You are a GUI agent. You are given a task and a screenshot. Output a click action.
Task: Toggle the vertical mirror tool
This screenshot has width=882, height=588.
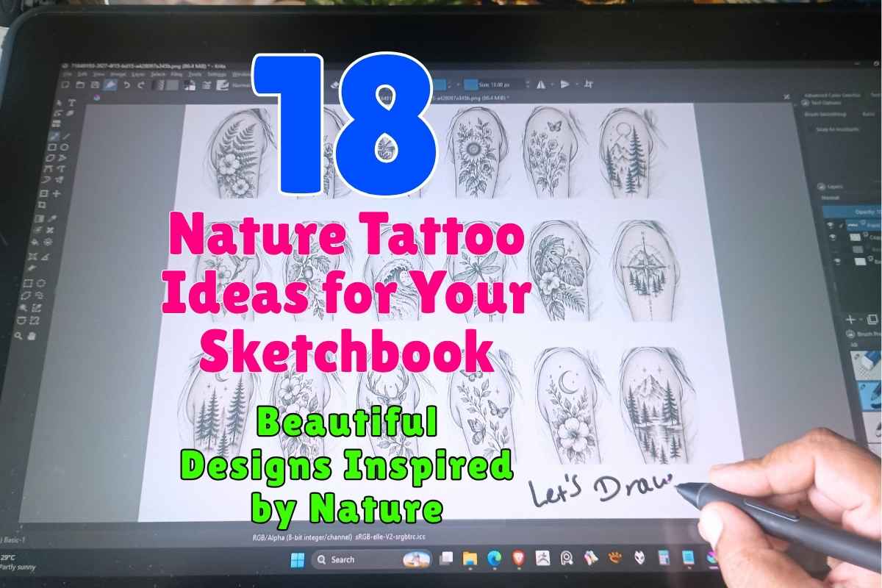564,85
